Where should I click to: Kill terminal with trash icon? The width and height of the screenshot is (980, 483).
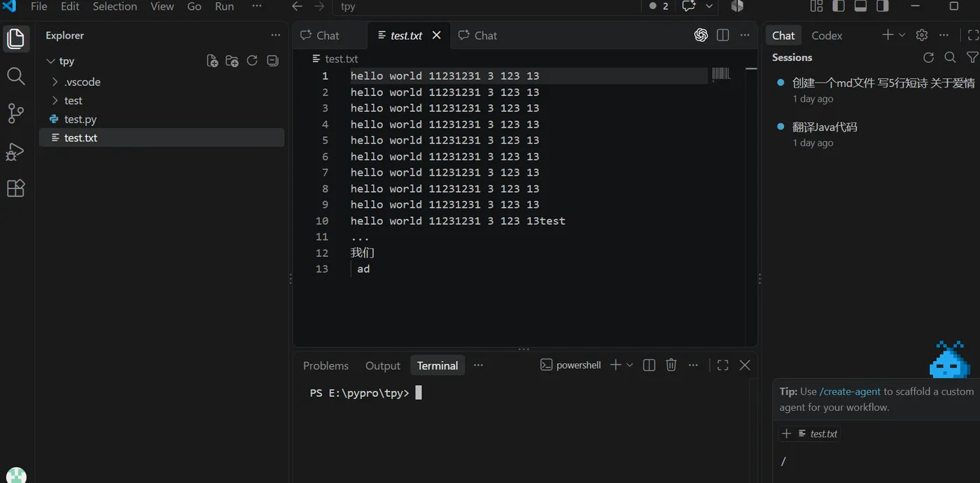click(x=671, y=365)
